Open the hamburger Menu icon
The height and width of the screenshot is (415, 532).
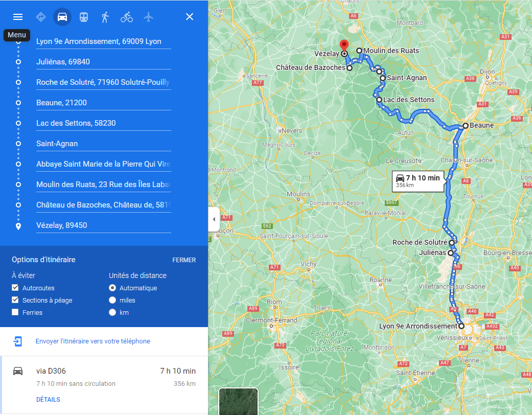(x=18, y=17)
